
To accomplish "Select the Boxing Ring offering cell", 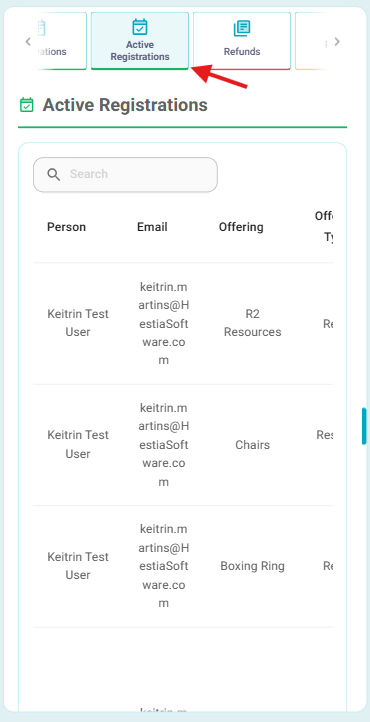I will click(x=253, y=566).
